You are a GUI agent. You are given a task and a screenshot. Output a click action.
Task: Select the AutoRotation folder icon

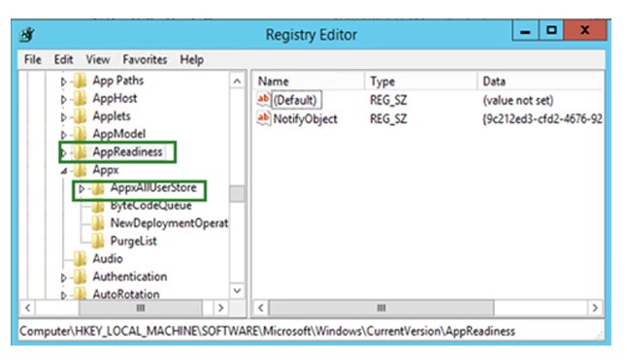click(x=81, y=294)
